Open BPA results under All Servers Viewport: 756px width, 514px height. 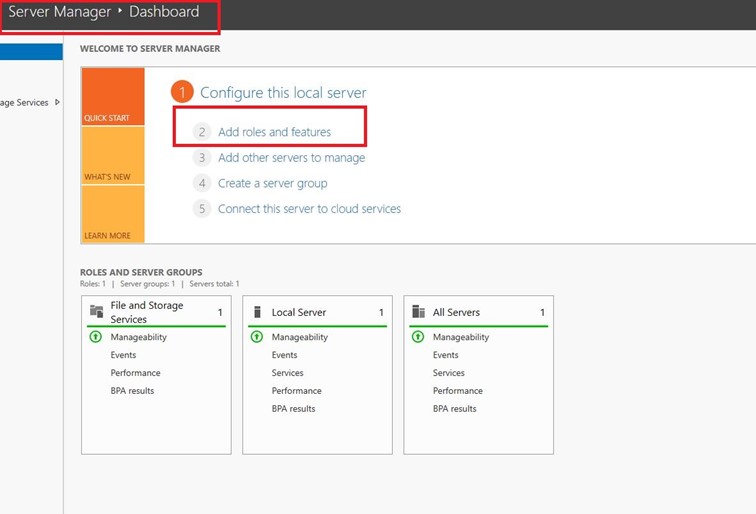tap(454, 408)
